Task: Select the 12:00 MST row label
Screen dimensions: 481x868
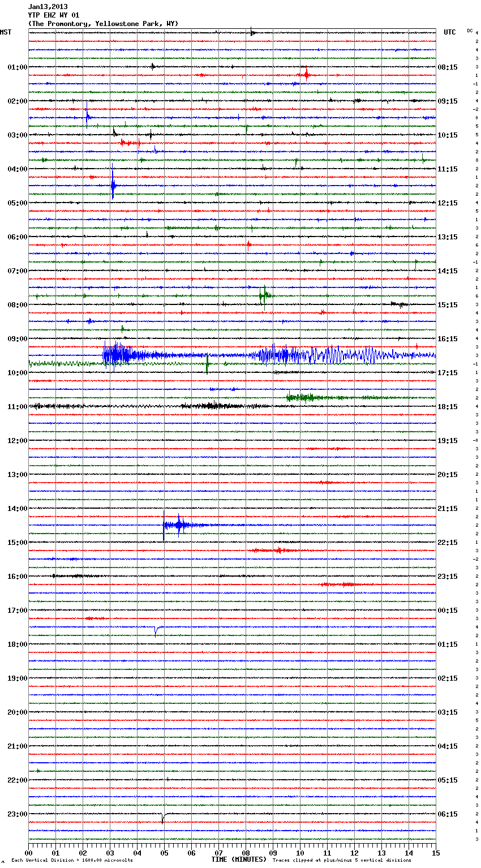Action: (x=18, y=441)
